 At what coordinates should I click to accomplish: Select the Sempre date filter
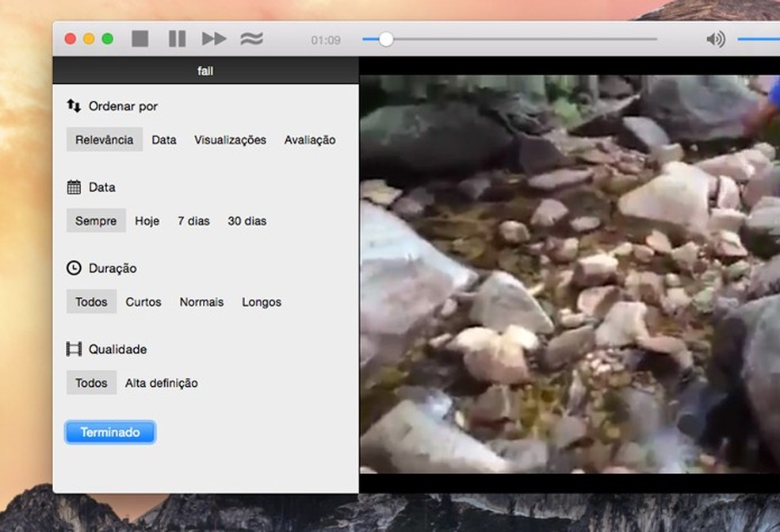(x=96, y=221)
